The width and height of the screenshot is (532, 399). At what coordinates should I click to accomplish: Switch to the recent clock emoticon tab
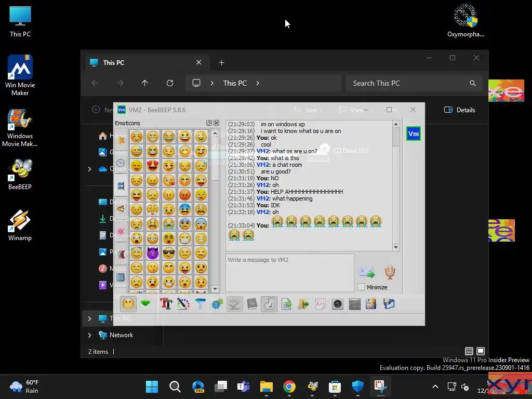121,163
